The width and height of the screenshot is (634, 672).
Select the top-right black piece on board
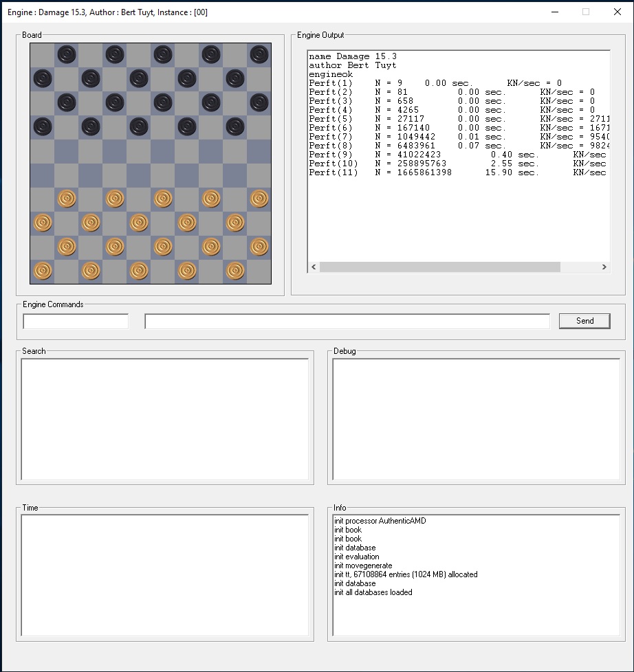click(x=259, y=54)
